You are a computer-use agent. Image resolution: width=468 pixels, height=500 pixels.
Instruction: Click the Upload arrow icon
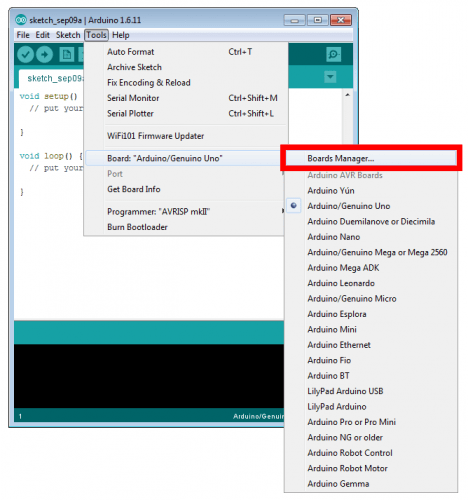(x=44, y=55)
